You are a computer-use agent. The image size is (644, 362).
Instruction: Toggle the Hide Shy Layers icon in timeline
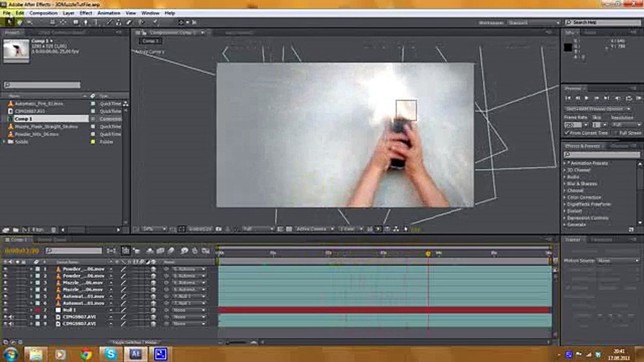point(149,250)
